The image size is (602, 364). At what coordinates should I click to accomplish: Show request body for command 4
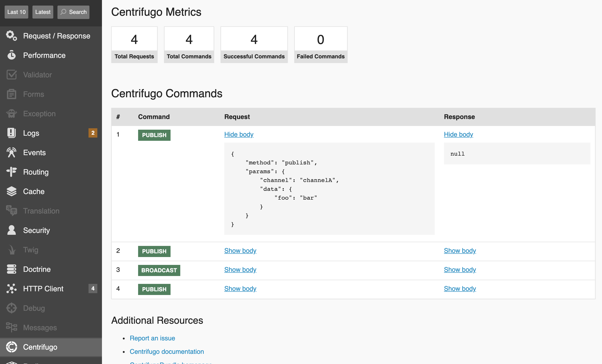click(240, 289)
